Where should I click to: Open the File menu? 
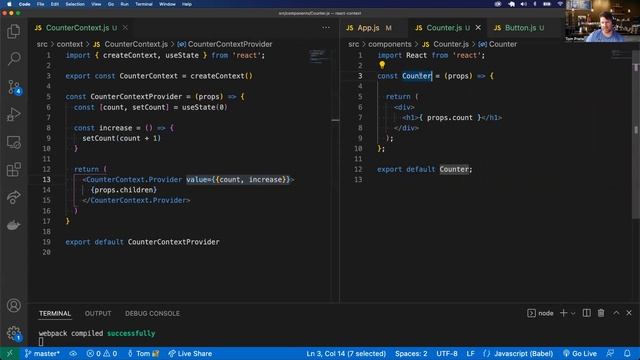point(40,4)
